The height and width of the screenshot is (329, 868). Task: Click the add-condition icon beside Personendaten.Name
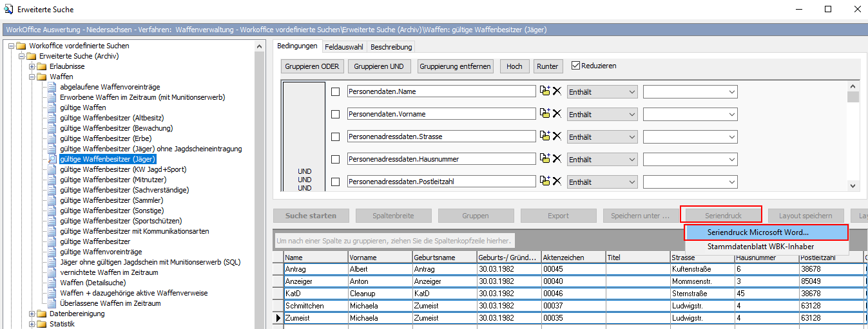pyautogui.click(x=545, y=91)
